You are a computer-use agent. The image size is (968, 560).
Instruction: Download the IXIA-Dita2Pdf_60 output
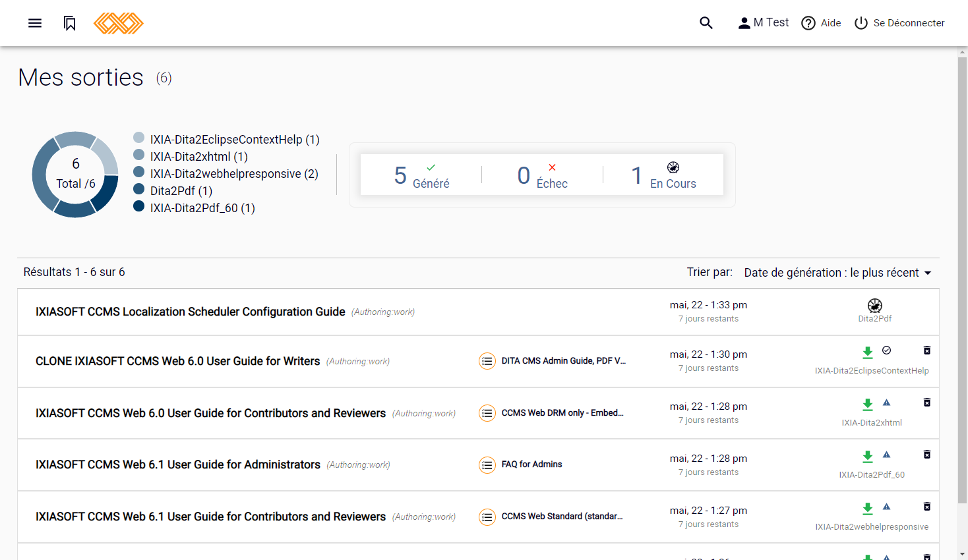point(868,457)
